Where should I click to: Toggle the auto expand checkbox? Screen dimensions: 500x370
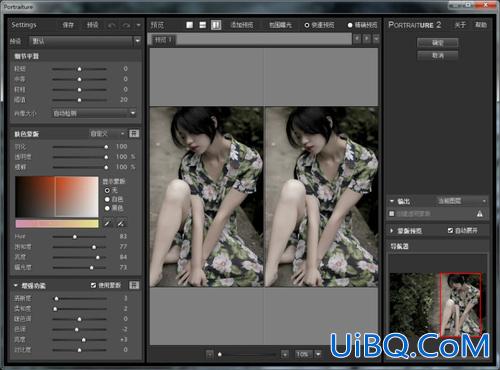[x=450, y=230]
